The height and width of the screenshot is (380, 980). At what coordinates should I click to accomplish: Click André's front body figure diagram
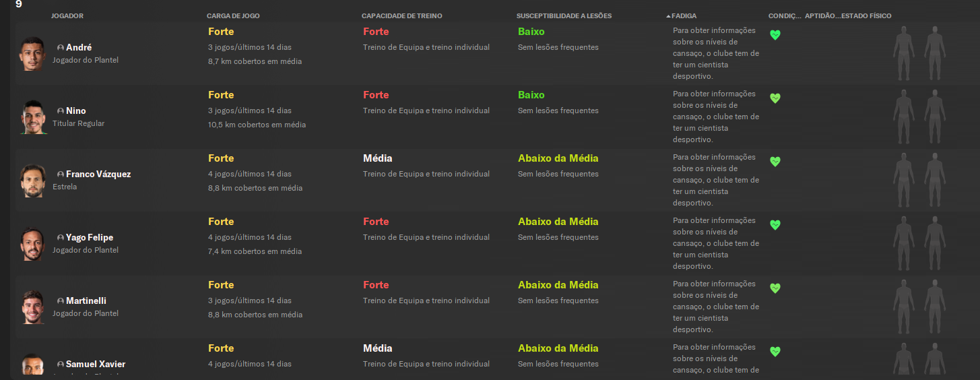pyautogui.click(x=903, y=53)
